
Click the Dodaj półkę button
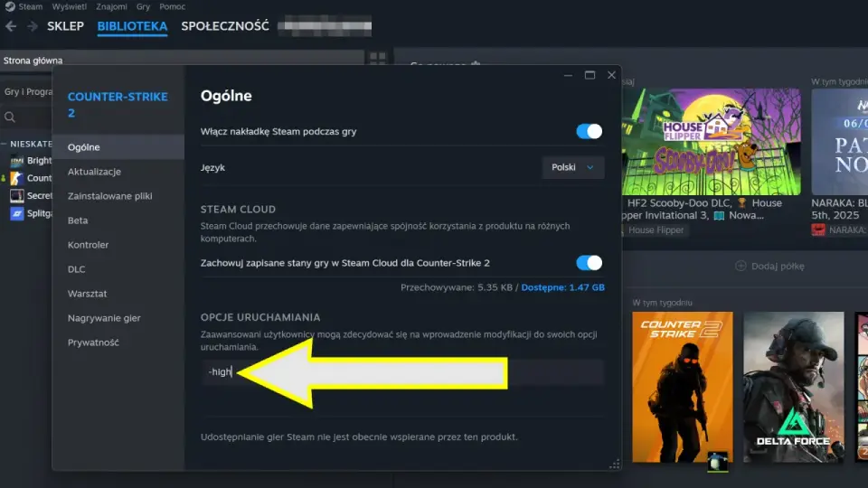tap(769, 266)
